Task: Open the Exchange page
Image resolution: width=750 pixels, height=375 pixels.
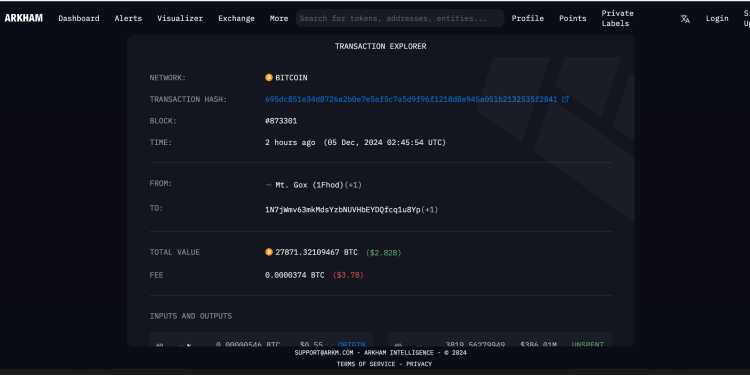Action: [236, 18]
